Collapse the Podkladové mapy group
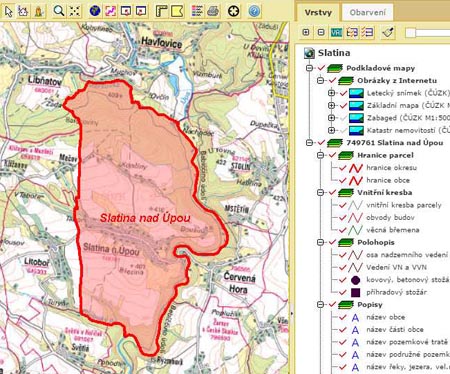 click(309, 68)
